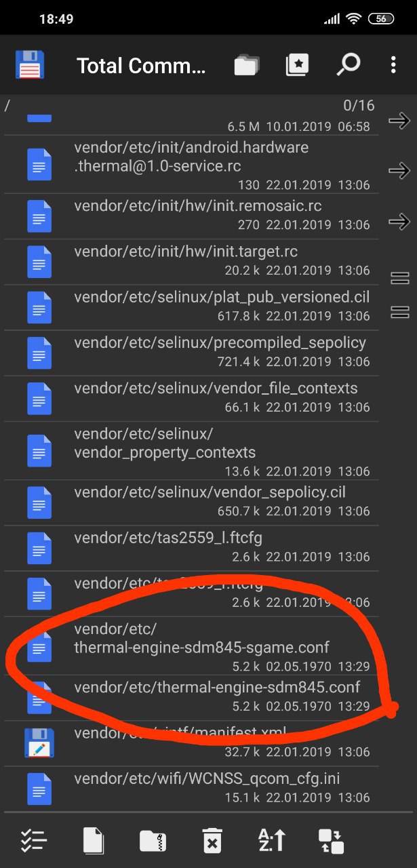Tap the third right arrow on side strip
Image resolution: width=417 pixels, height=868 pixels.
[x=399, y=221]
